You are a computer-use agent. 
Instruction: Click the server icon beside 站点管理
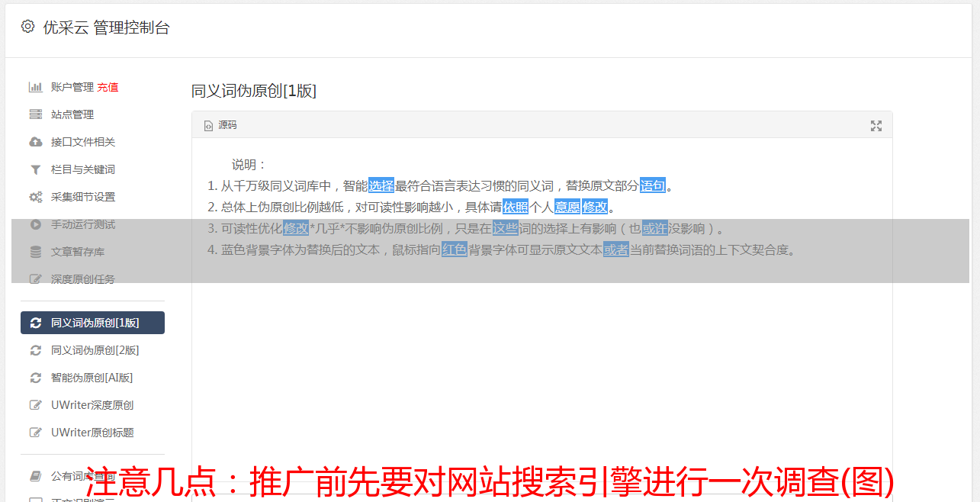pyautogui.click(x=35, y=114)
